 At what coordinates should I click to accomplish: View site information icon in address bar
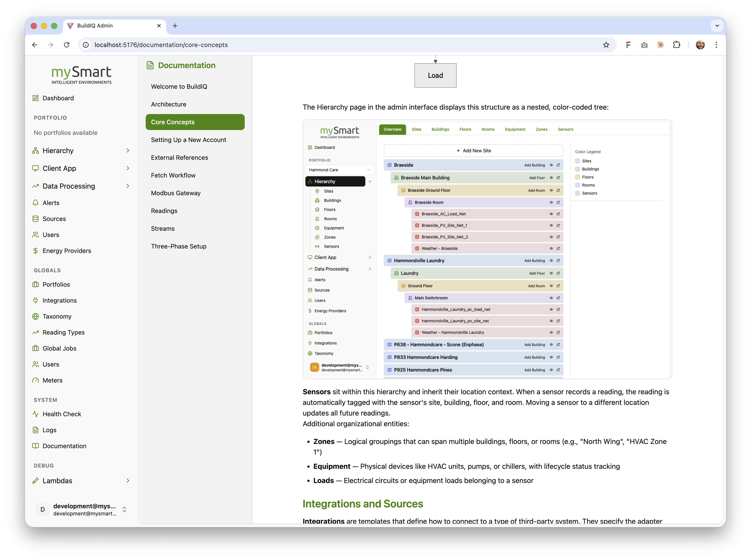coord(86,45)
